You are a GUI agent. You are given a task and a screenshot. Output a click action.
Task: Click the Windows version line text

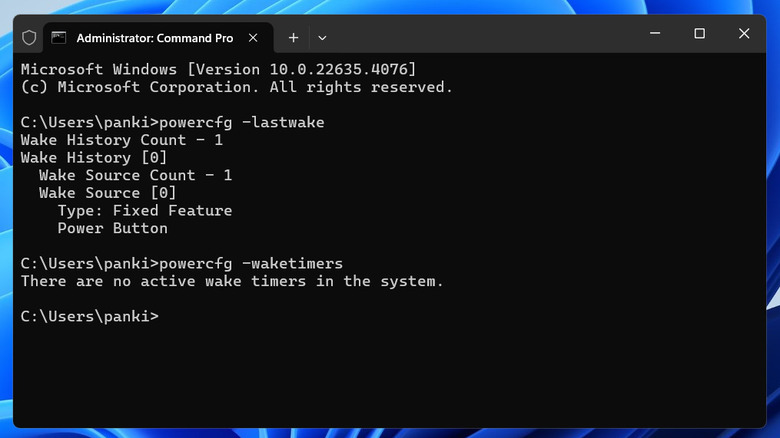218,69
